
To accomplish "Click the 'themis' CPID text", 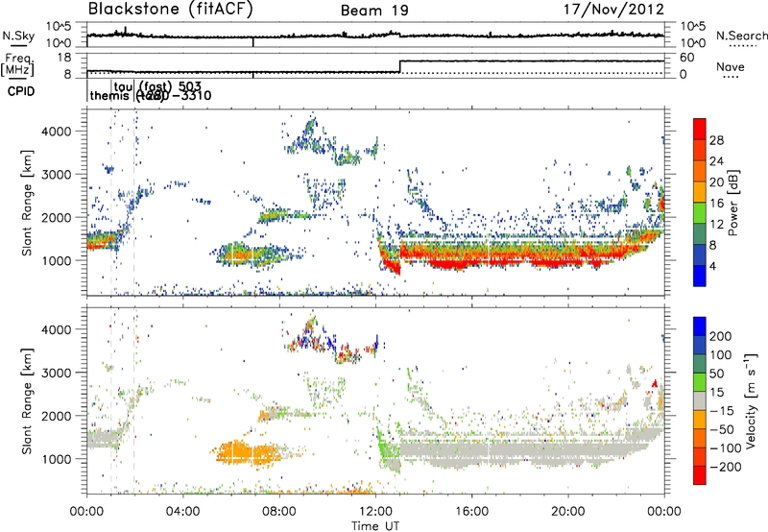I will click(111, 95).
